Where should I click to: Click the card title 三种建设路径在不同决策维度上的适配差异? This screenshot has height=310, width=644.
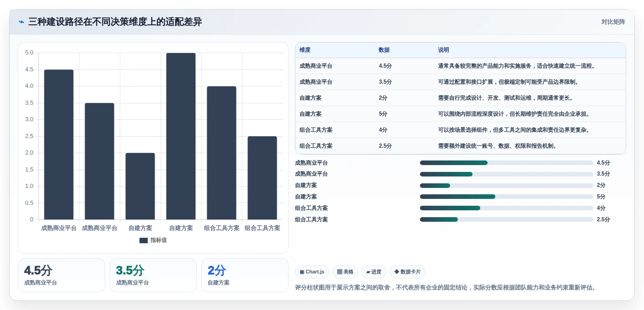tap(115, 22)
